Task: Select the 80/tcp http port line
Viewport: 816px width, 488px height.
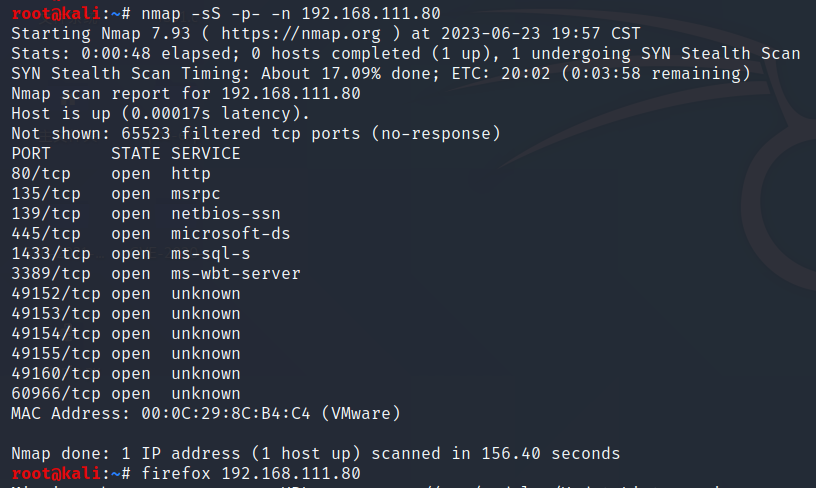Action: point(111,173)
